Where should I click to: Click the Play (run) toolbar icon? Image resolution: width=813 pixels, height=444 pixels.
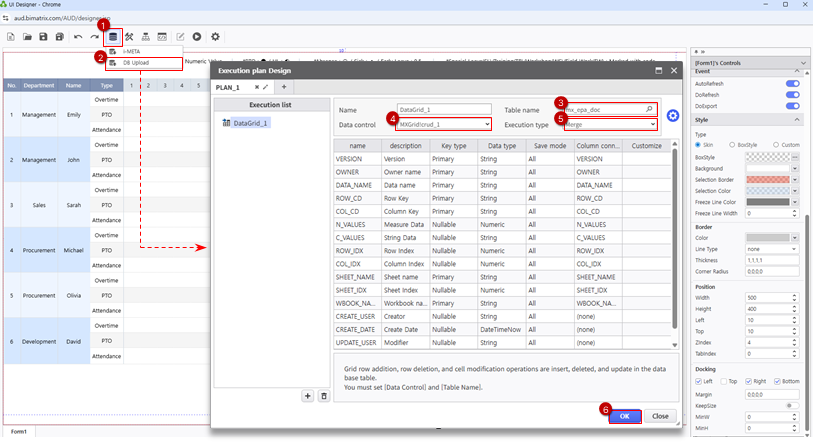pyautogui.click(x=198, y=37)
